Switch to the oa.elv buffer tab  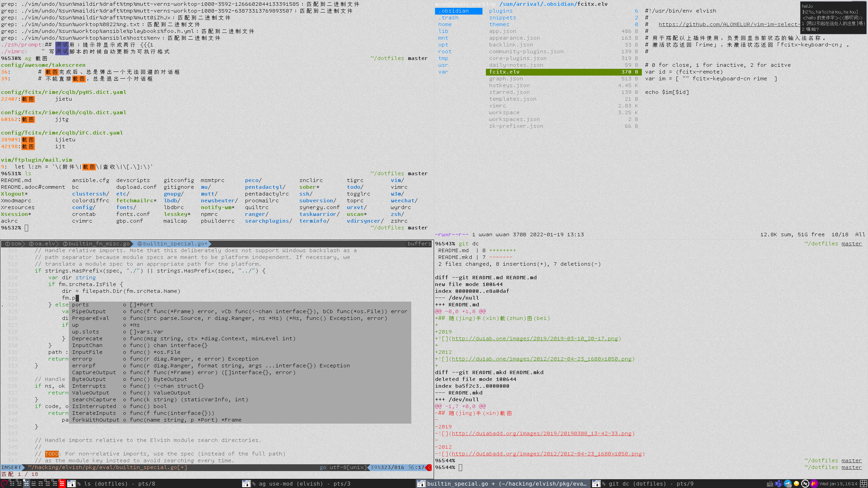pyautogui.click(x=42, y=244)
